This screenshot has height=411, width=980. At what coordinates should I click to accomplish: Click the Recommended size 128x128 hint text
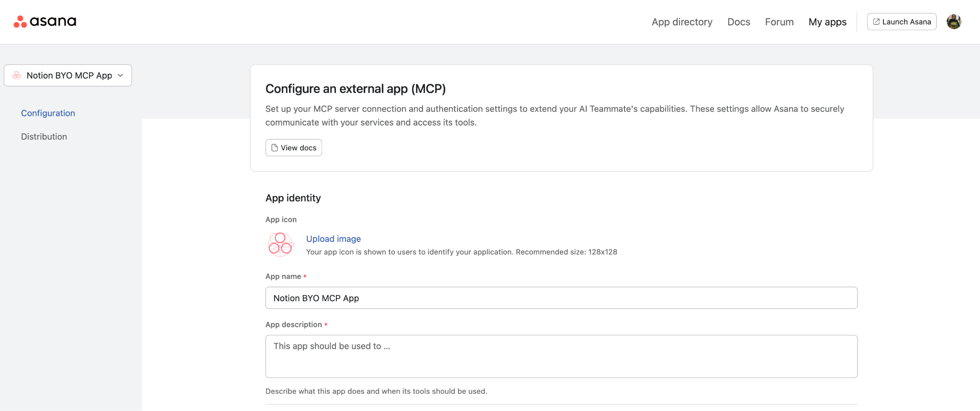(567, 252)
